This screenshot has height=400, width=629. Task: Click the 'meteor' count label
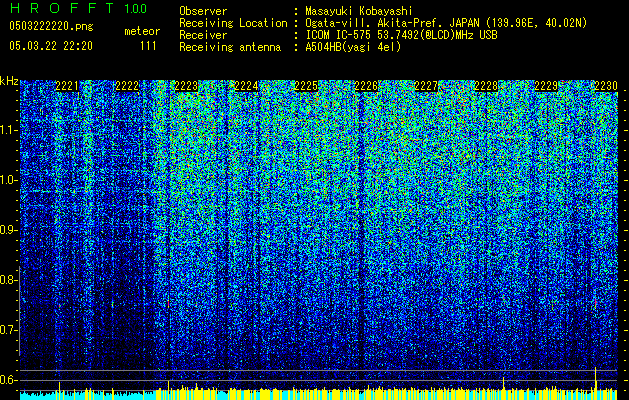[x=142, y=31]
